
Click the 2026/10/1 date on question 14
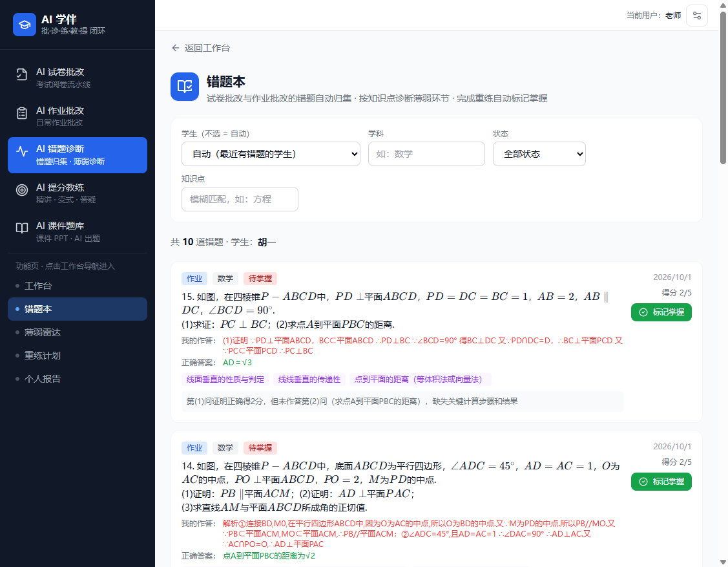(672, 447)
